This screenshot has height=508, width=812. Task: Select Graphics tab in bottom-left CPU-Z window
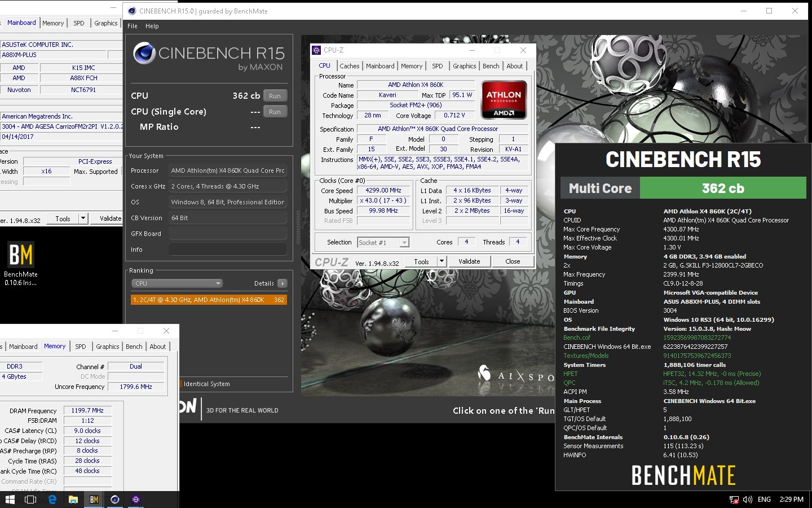click(107, 347)
